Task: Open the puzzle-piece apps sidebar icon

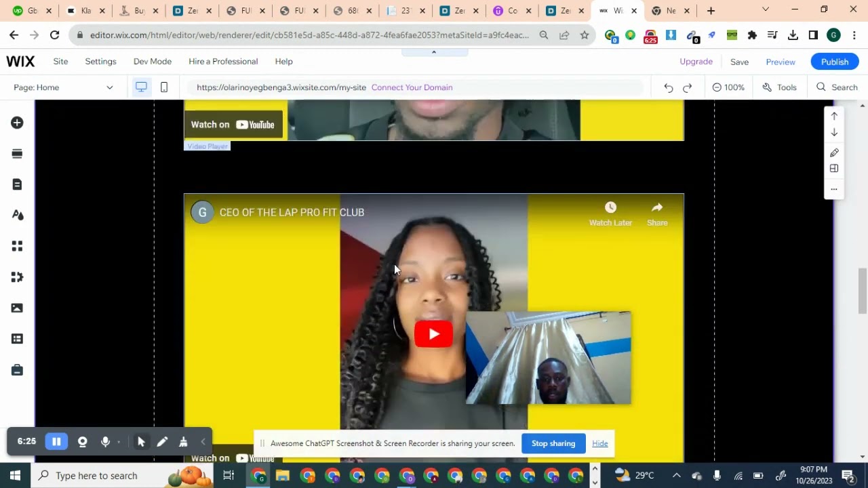Action: (x=17, y=277)
